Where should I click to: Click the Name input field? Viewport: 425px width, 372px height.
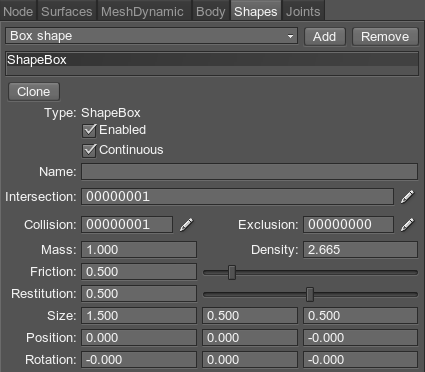[x=249, y=172]
